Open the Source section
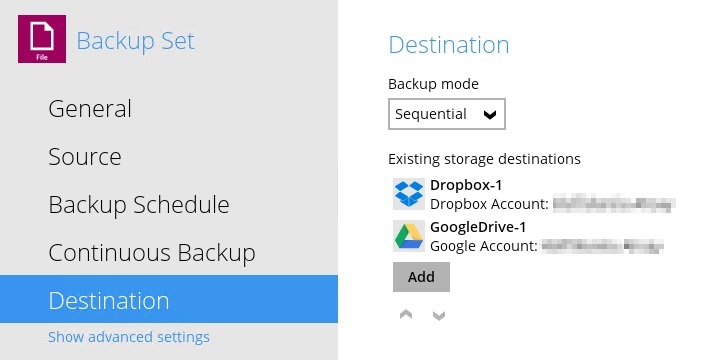The image size is (720, 360). 85,157
